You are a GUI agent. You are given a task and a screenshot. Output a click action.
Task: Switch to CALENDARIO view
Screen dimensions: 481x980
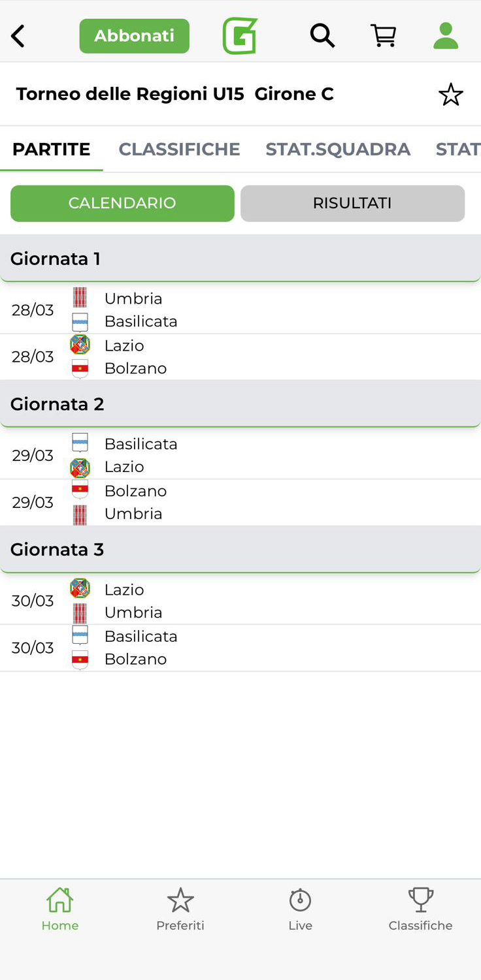(122, 203)
